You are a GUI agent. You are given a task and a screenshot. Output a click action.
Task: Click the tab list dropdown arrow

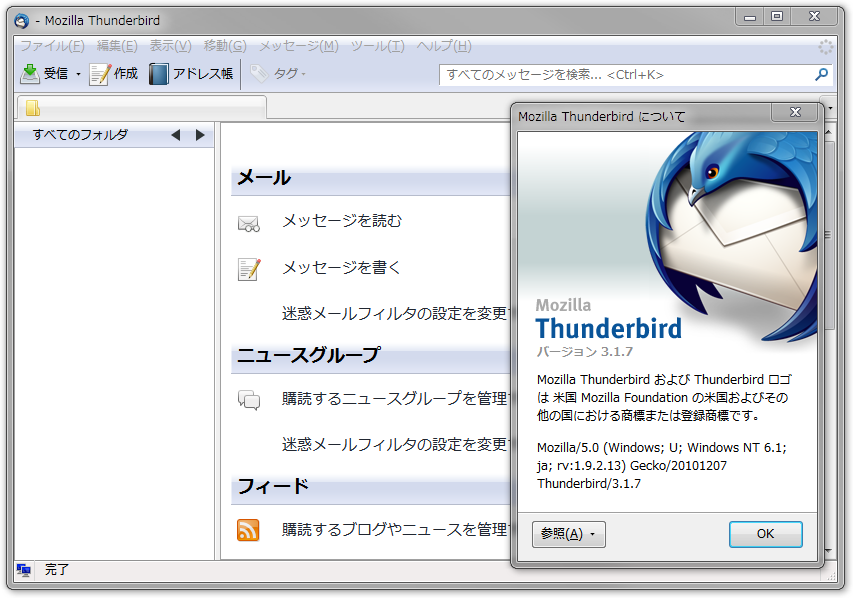pyautogui.click(x=830, y=108)
